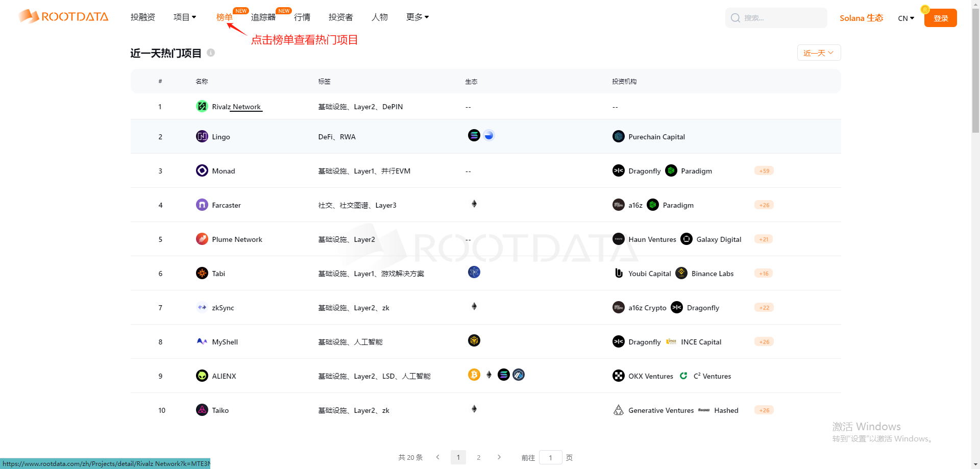Click the Generative Ventures investor icon

pyautogui.click(x=619, y=410)
